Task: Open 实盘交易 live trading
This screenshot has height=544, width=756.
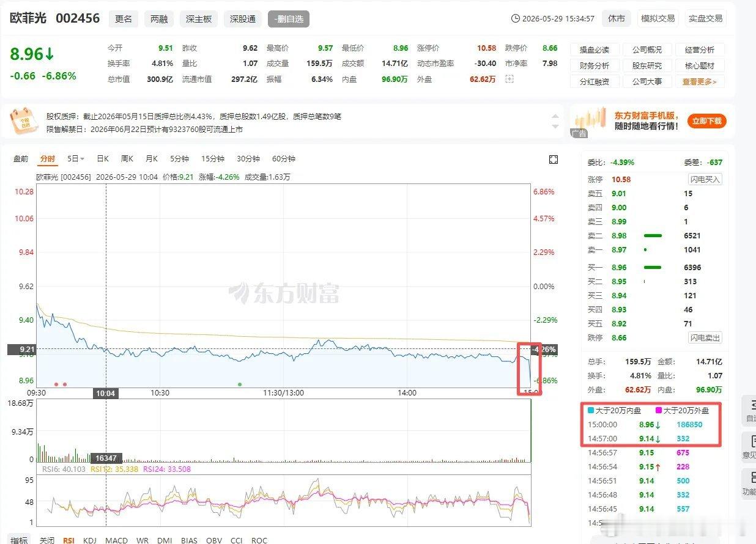Action: pyautogui.click(x=705, y=18)
